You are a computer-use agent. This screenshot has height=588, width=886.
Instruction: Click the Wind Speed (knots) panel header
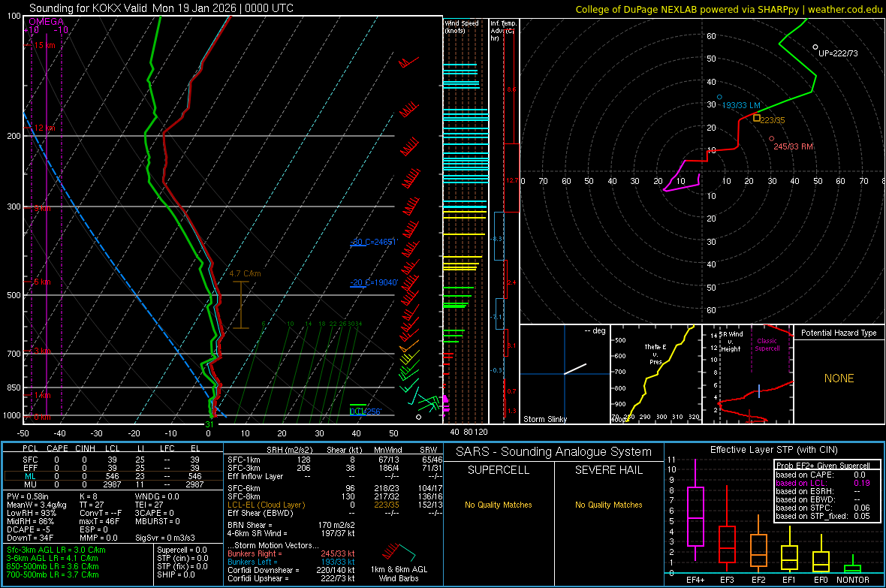tap(462, 26)
